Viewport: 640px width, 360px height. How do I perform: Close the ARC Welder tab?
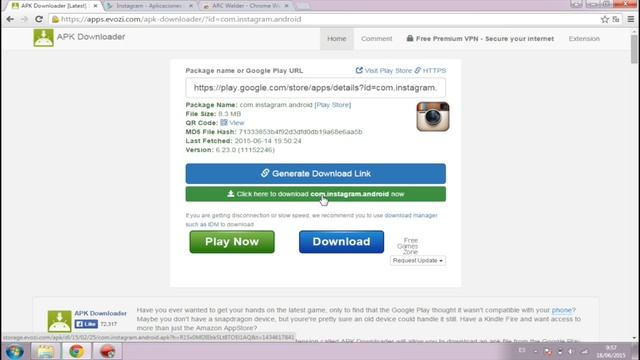(x=287, y=6)
